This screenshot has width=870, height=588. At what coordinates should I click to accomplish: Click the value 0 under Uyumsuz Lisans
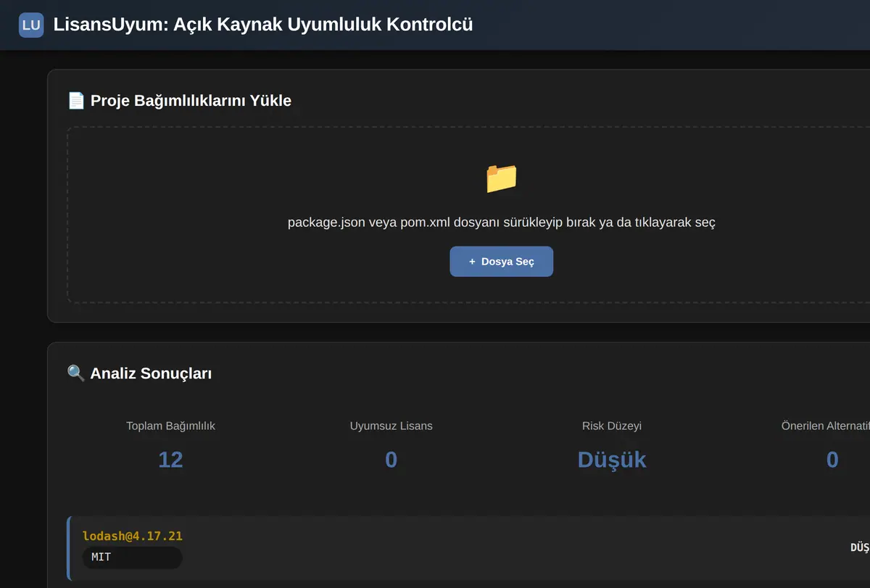coord(391,459)
